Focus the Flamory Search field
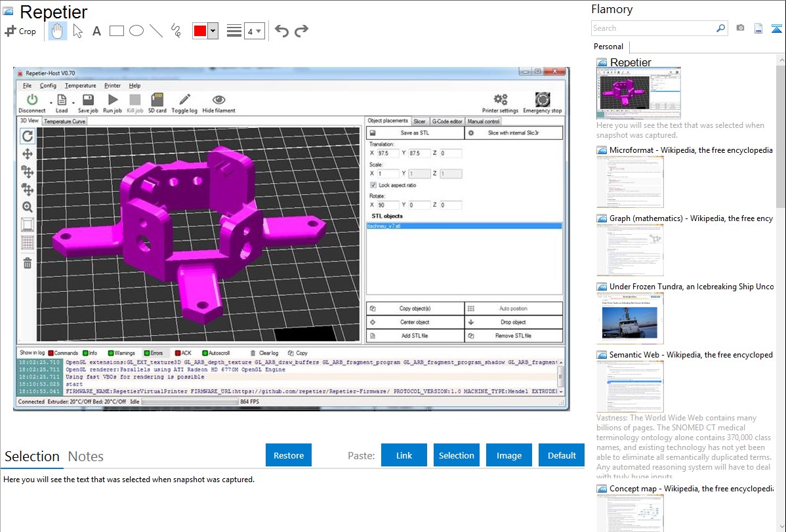The height and width of the screenshot is (532, 786). coord(653,28)
